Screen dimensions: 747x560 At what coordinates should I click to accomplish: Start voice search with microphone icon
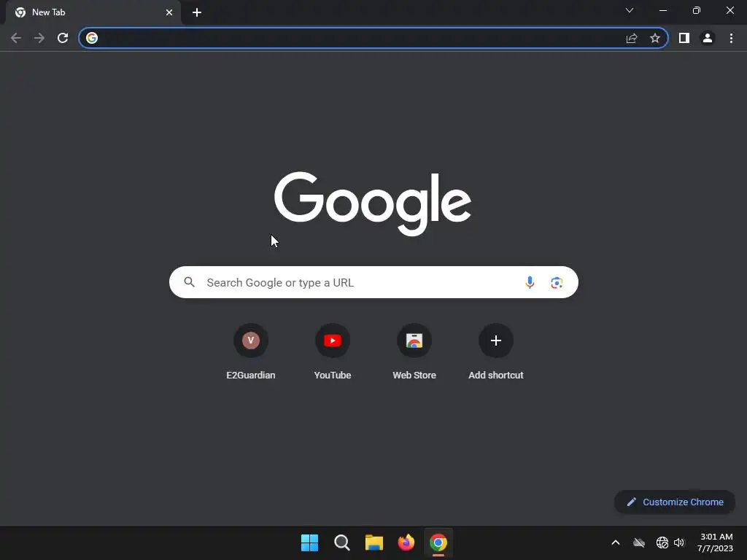point(530,282)
